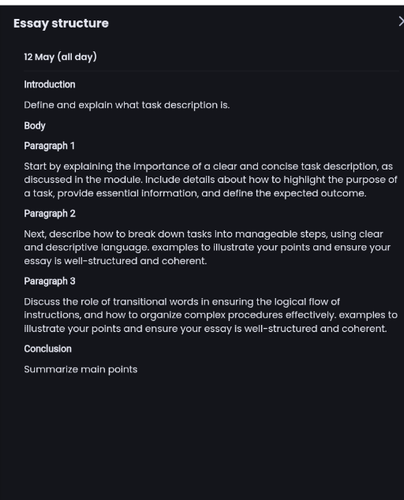Screen dimensions: 404x500
Task: Click the Conclusion heading
Action: [48, 349]
